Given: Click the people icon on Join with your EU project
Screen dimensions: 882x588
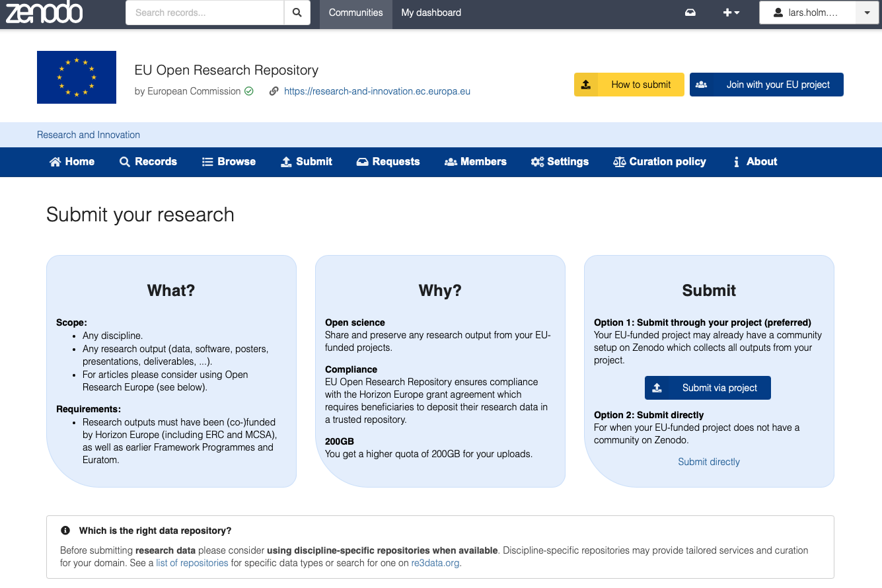Looking at the screenshot, I should click(702, 85).
